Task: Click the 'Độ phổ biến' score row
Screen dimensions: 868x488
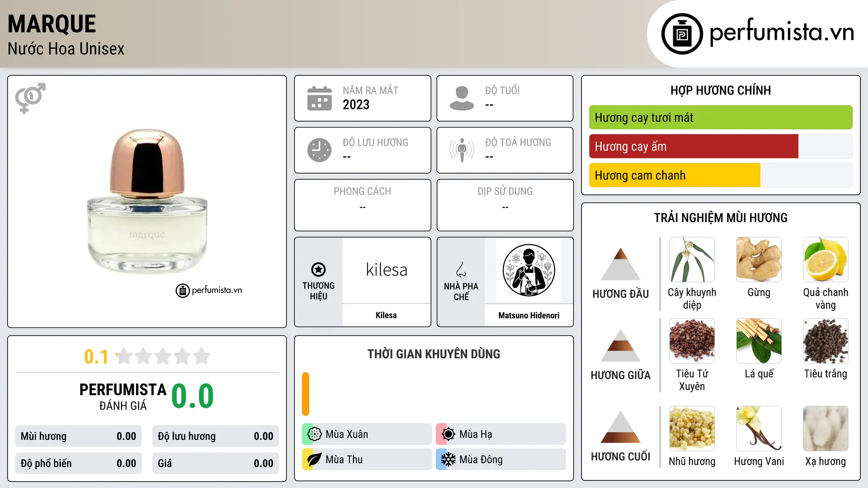Action: (78, 463)
